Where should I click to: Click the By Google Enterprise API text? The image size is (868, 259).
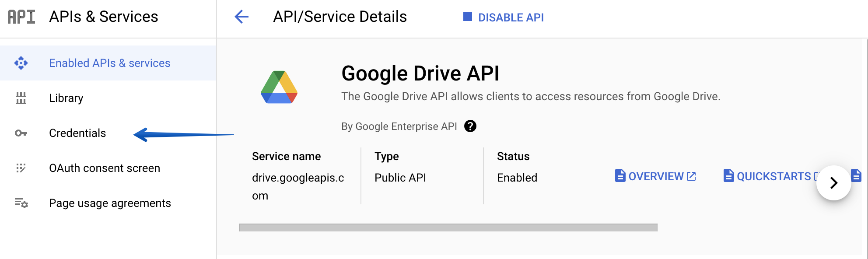(399, 126)
